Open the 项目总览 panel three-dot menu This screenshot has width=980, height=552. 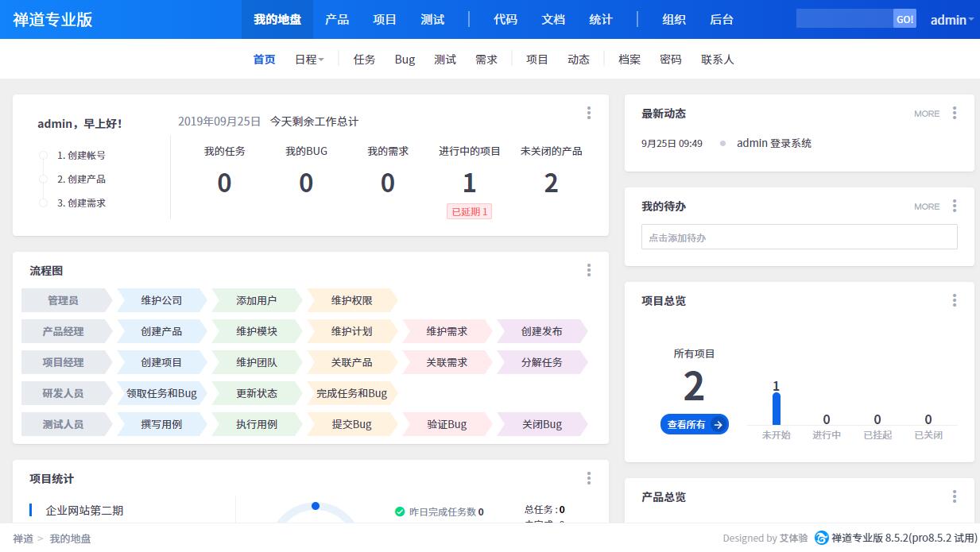click(x=955, y=300)
